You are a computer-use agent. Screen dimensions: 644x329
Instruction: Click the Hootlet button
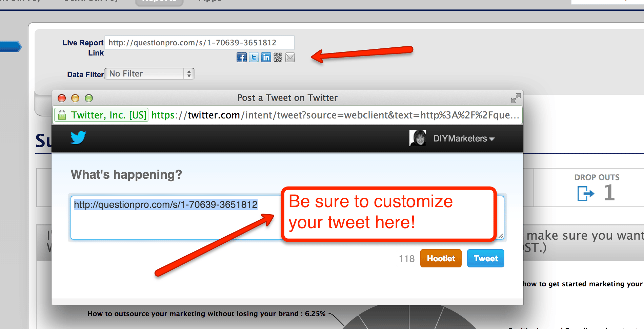tap(441, 258)
